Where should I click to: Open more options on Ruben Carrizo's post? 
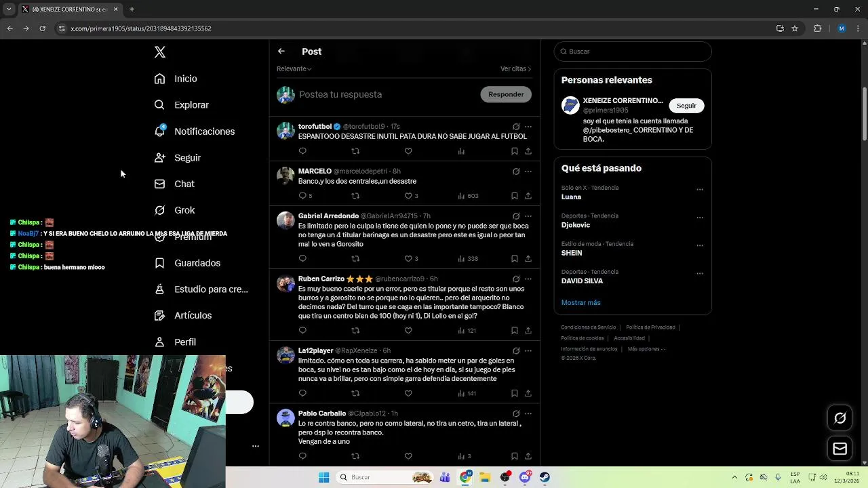pyautogui.click(x=528, y=279)
